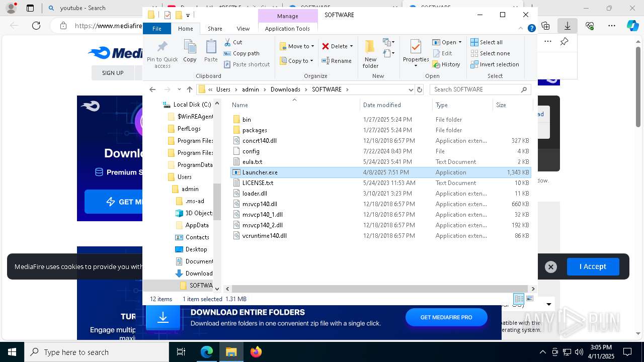The width and height of the screenshot is (644, 362).
Task: Click Invert selection in the ribbon
Action: tap(495, 64)
